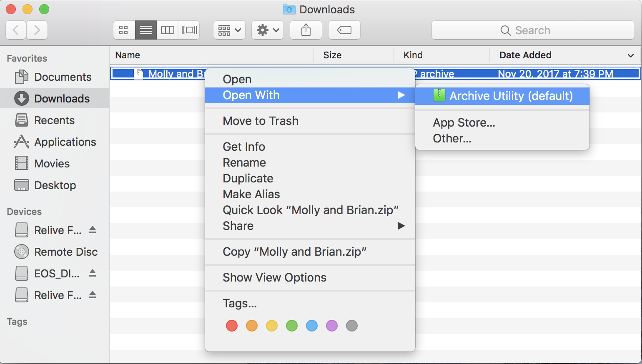Switch to column view
Screen dimensions: 642x364
(x=168, y=30)
